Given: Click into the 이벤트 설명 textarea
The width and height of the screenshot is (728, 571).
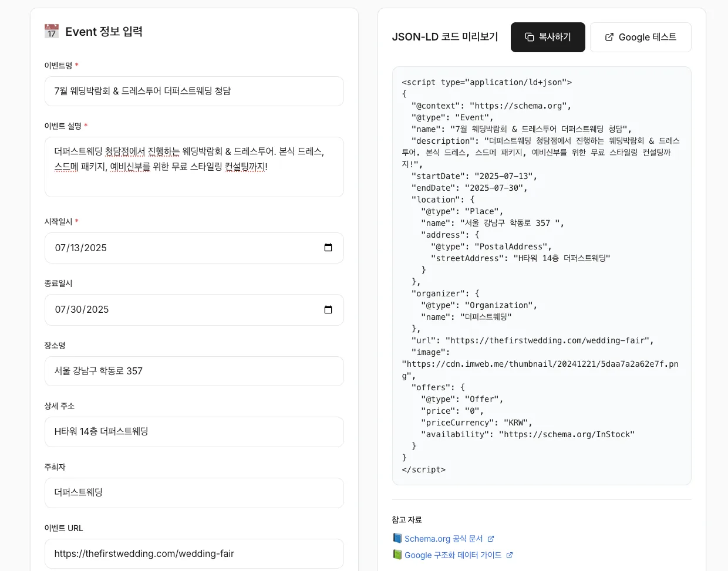Looking at the screenshot, I should click(x=194, y=167).
